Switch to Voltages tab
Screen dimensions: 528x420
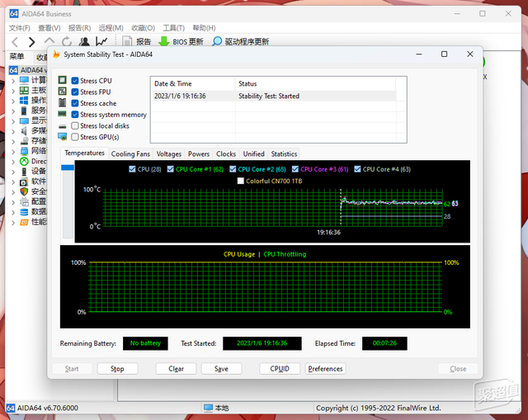pyautogui.click(x=168, y=154)
